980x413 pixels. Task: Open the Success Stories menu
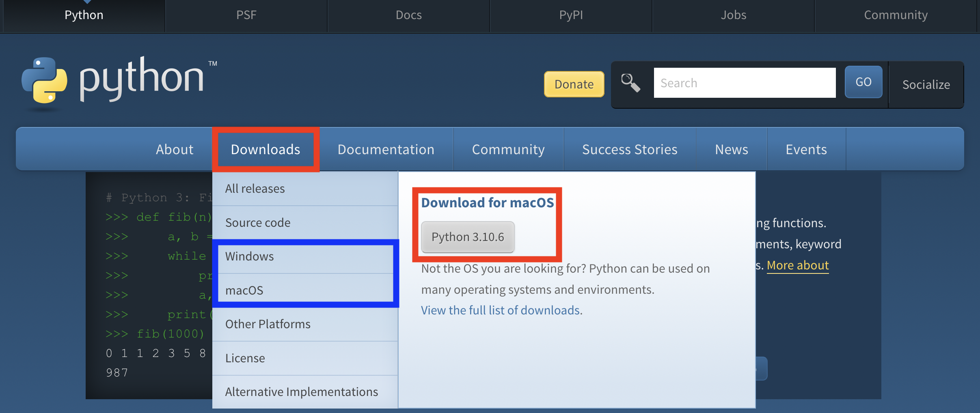pos(630,149)
